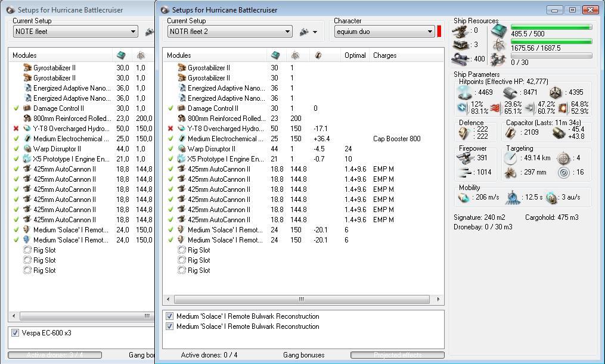This screenshot has width=605, height=364.
Task: Click drone bandwidth icon beside 0 / 30
Action: 499,60
